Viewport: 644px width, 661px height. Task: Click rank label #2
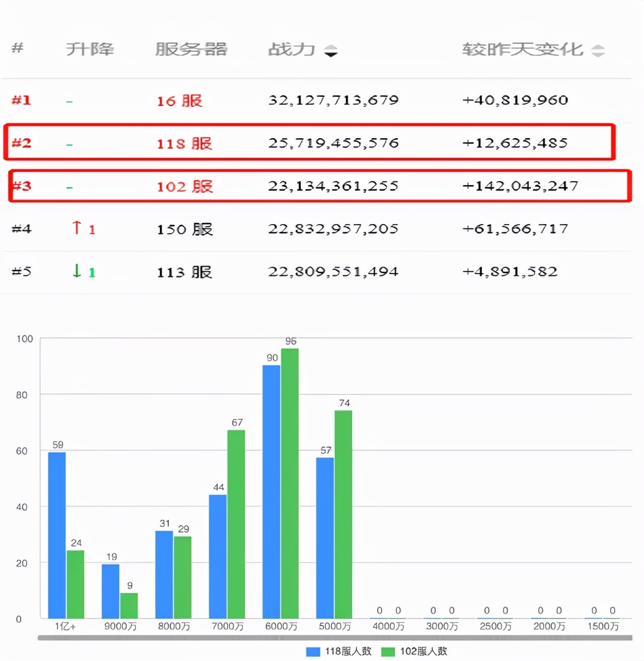[22, 143]
